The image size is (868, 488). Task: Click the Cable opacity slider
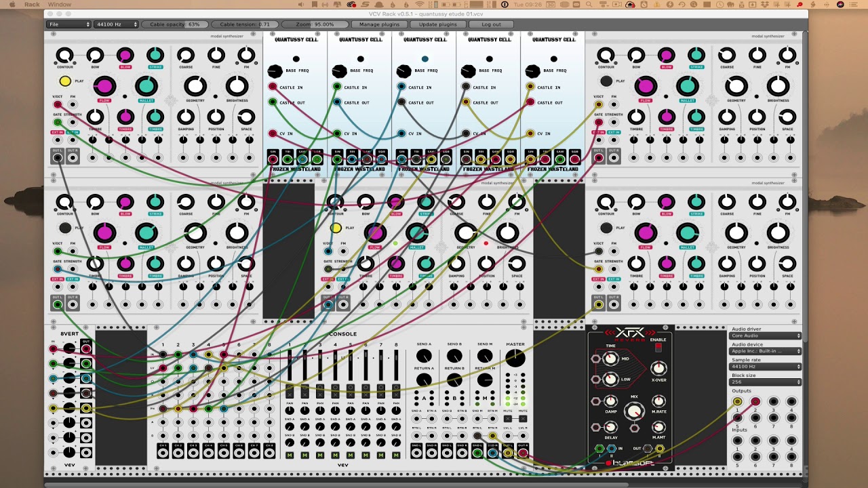point(174,24)
